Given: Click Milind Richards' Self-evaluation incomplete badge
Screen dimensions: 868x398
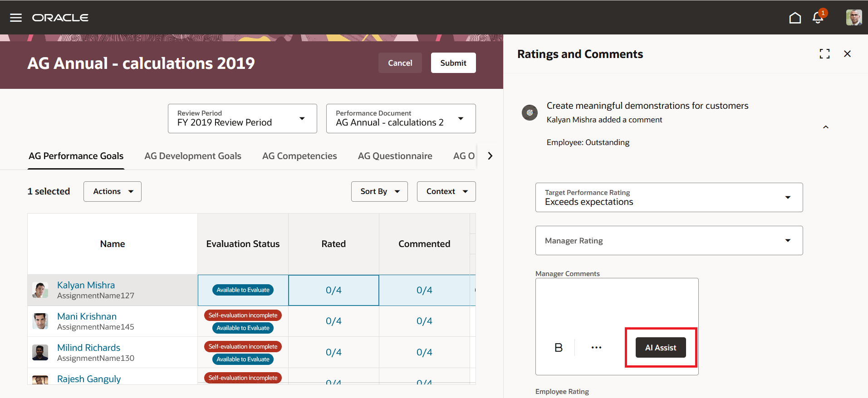Looking at the screenshot, I should [243, 347].
